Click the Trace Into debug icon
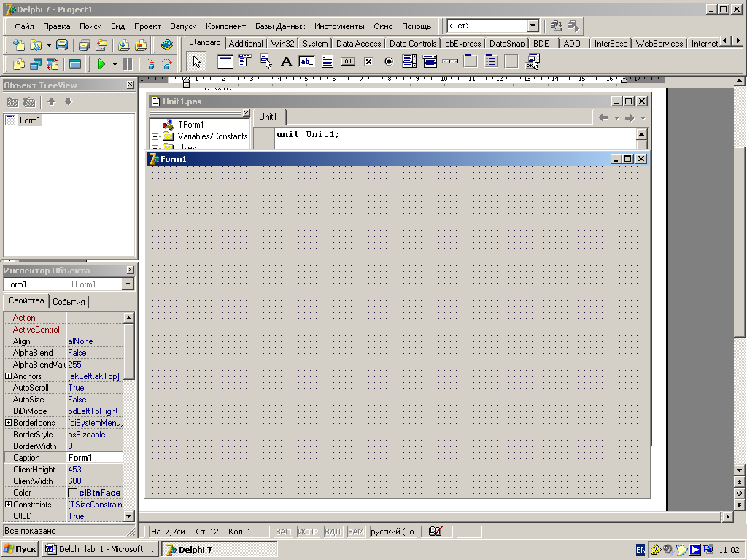 (150, 63)
